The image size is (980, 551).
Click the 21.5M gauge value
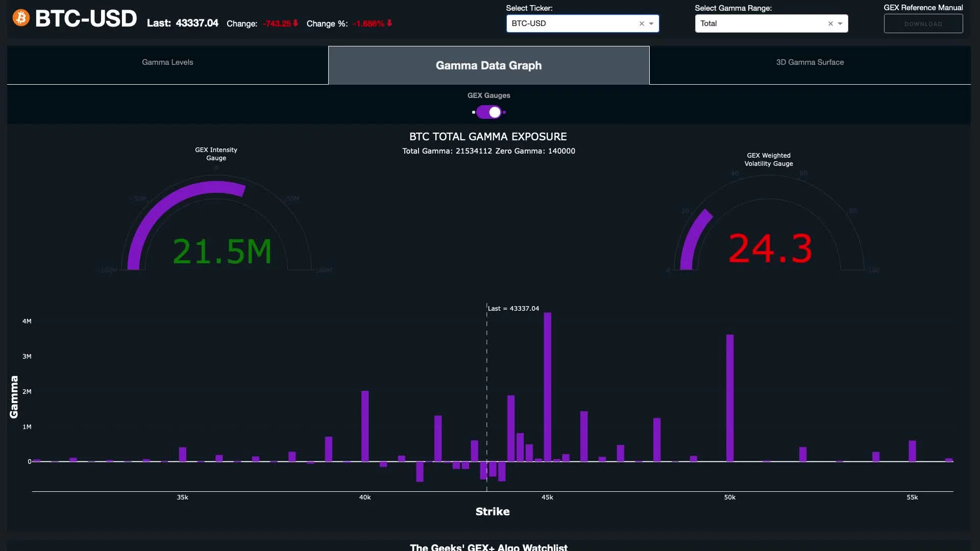click(222, 252)
